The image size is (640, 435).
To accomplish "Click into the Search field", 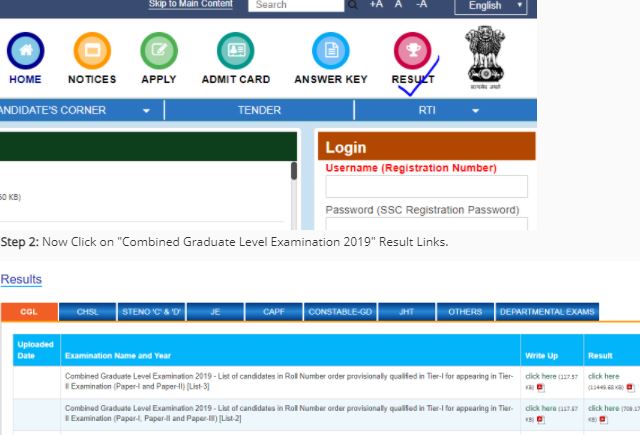I will [296, 5].
